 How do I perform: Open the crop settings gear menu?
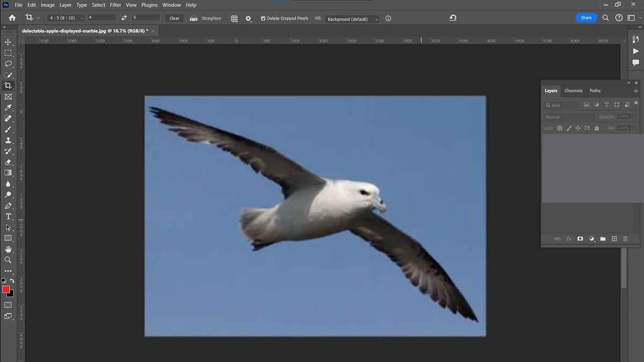tap(248, 18)
